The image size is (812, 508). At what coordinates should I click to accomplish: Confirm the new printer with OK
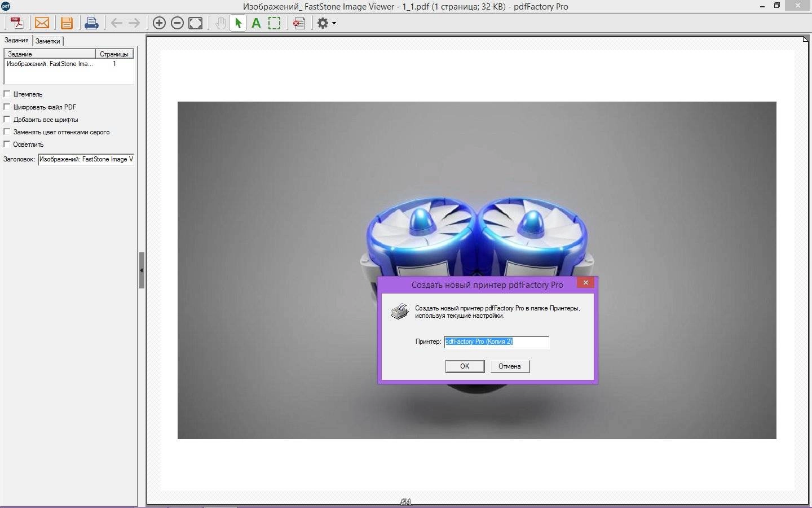[465, 366]
